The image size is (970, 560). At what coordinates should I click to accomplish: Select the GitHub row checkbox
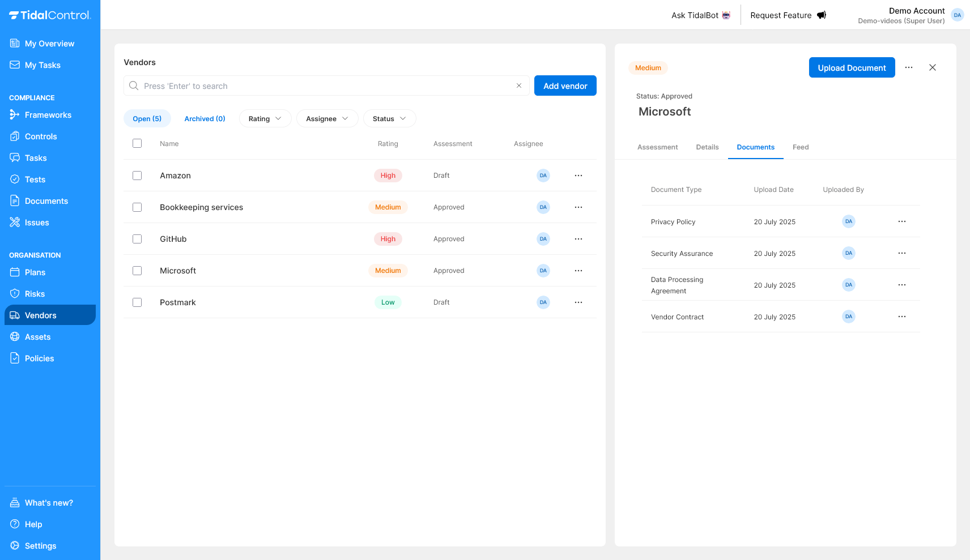[x=137, y=238]
